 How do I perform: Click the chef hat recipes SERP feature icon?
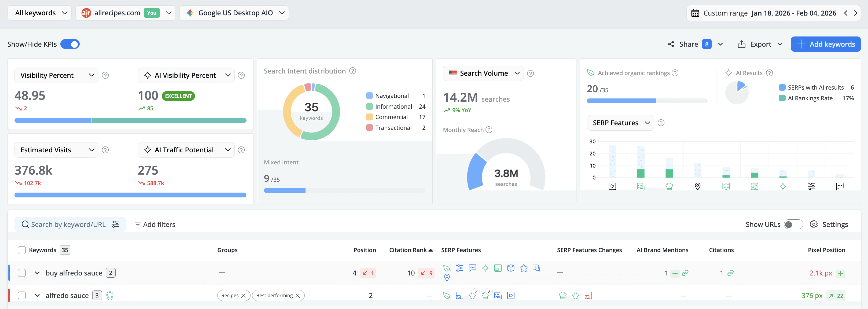click(669, 186)
